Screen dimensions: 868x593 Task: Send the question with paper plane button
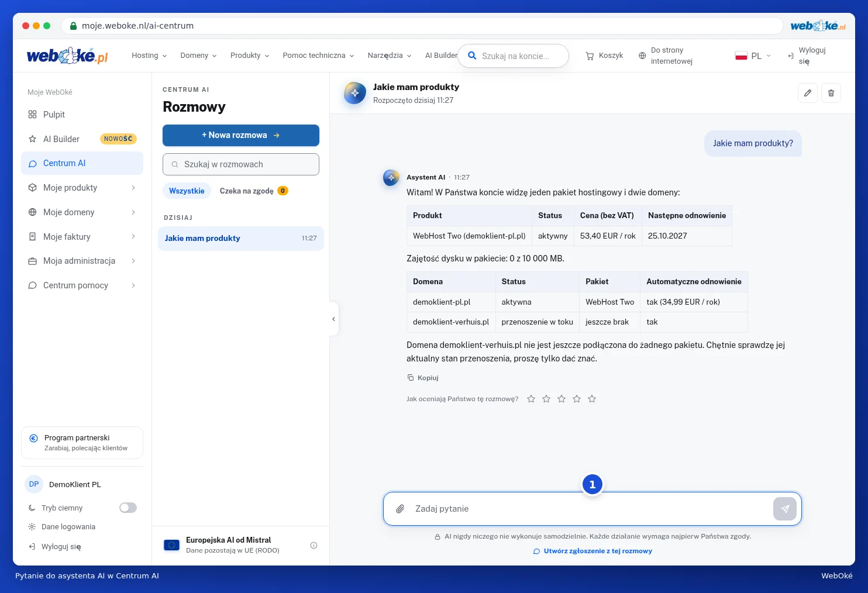pyautogui.click(x=785, y=509)
